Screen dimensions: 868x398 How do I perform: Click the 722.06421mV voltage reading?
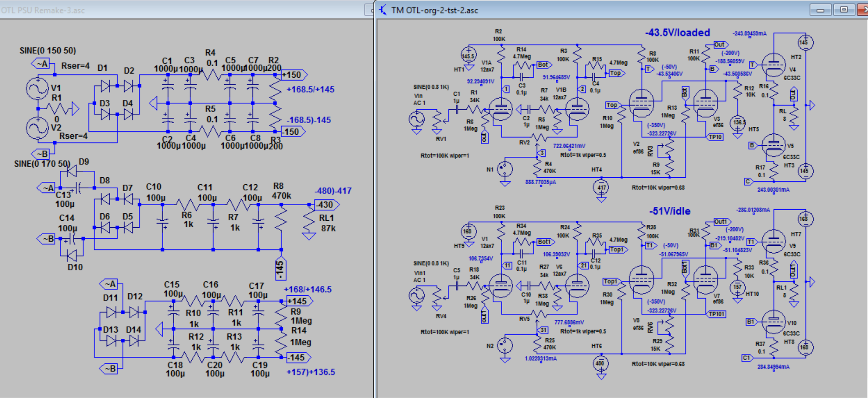pyautogui.click(x=569, y=146)
